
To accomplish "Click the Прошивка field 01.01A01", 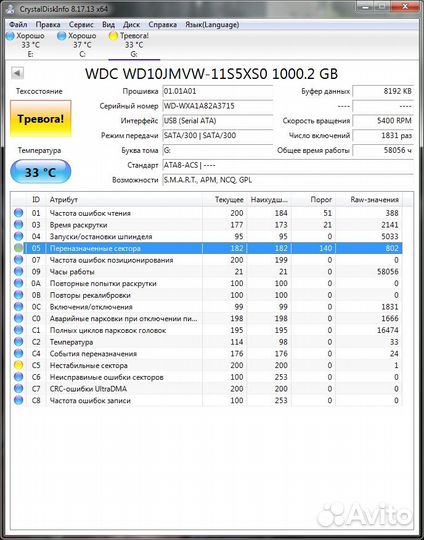I will tap(217, 91).
